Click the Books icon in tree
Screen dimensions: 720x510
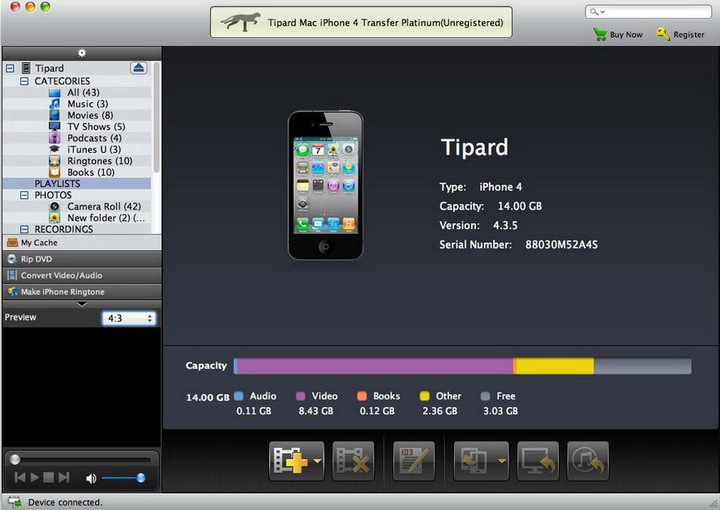click(x=55, y=172)
